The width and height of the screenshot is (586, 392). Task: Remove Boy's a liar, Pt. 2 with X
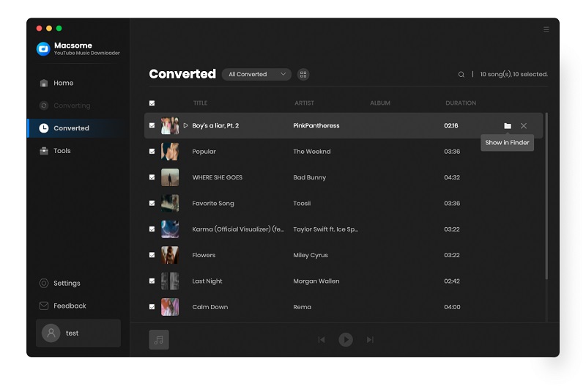(x=524, y=126)
